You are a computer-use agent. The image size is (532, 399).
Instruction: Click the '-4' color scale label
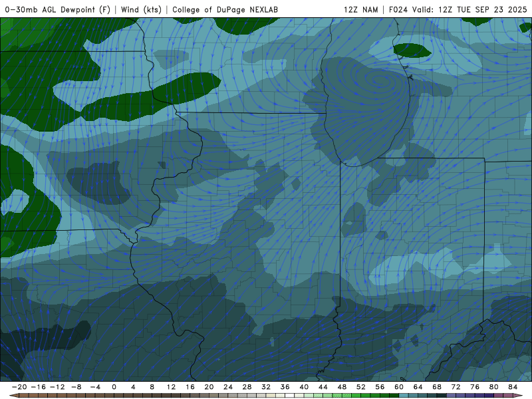95,387
